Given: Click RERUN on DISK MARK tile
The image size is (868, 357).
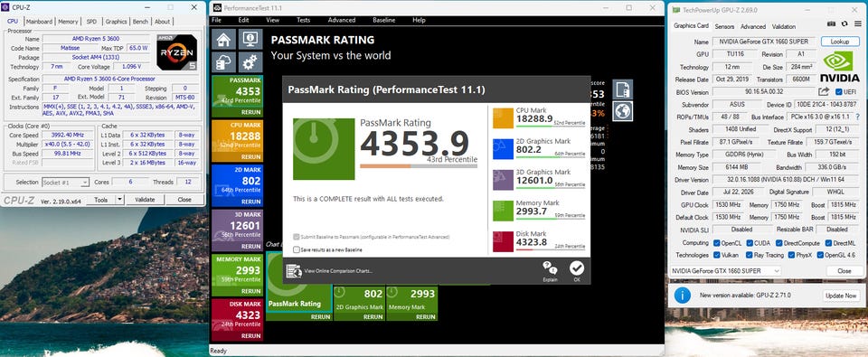Looking at the screenshot, I should pos(250,336).
